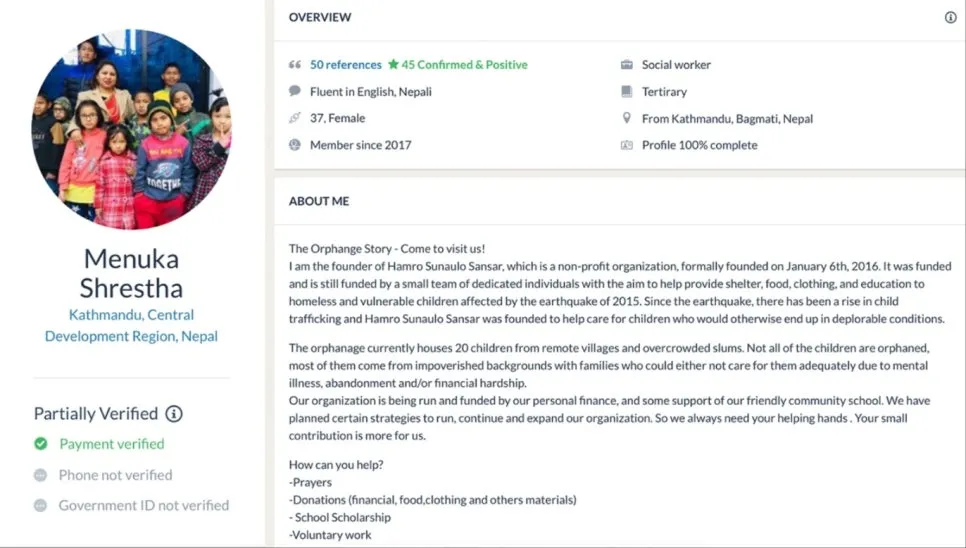Image resolution: width=966 pixels, height=548 pixels.
Task: Click the Menuka Shrestha name heading
Action: tap(131, 274)
